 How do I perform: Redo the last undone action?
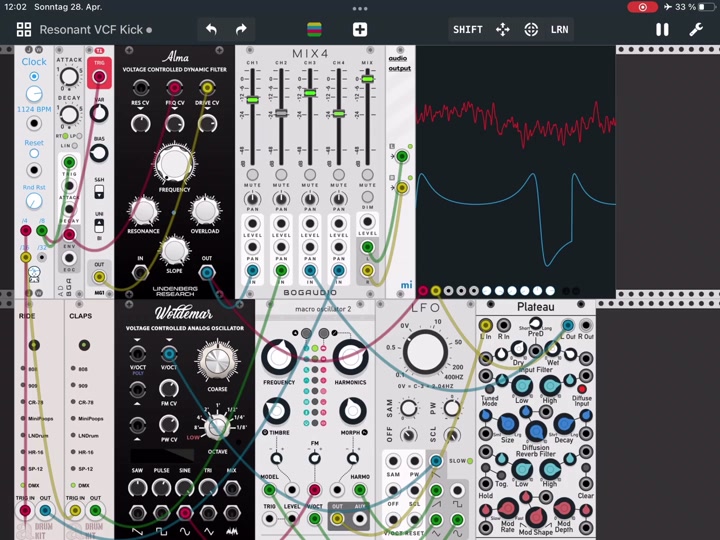241,29
